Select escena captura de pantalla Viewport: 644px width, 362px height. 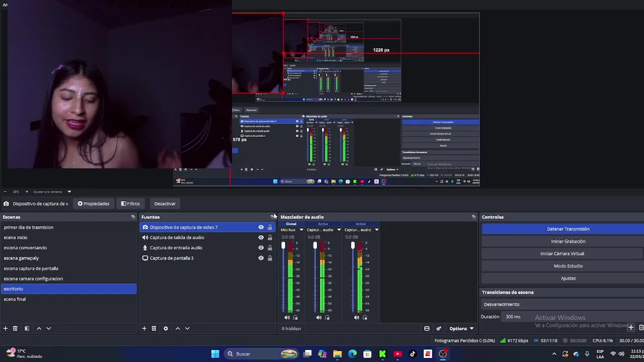tap(69, 268)
